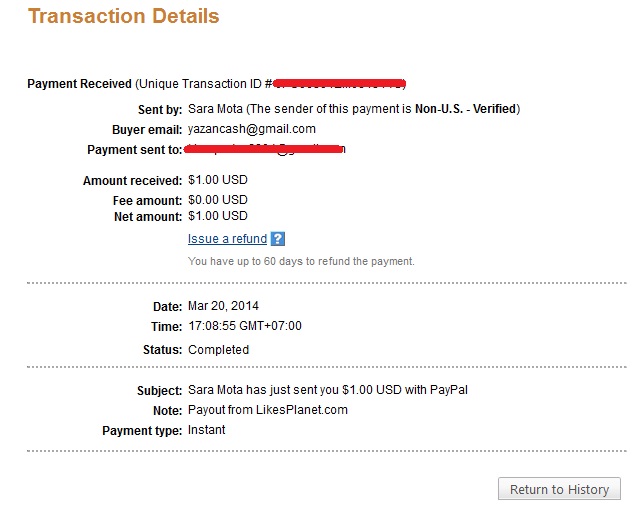
Task: Click the 60 days refund notice text
Action: click(x=300, y=261)
